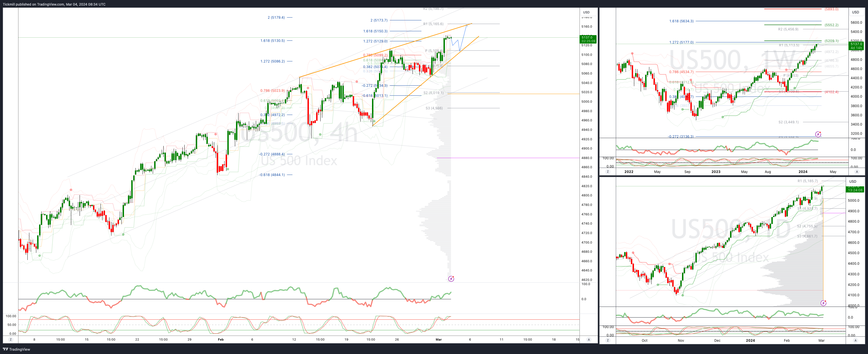Viewport: 868px width, 354px height.
Task: Click the Tickmill published header text
Action: click(x=54, y=4)
